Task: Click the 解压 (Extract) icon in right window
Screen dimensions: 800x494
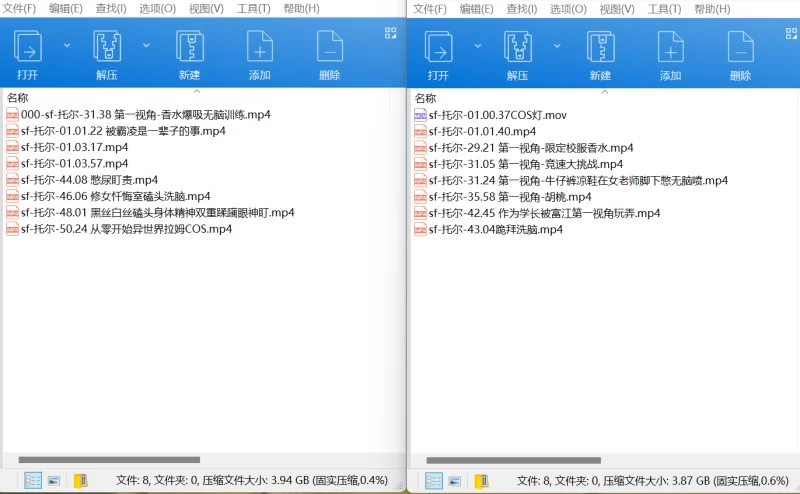Action: pyautogui.click(x=518, y=46)
